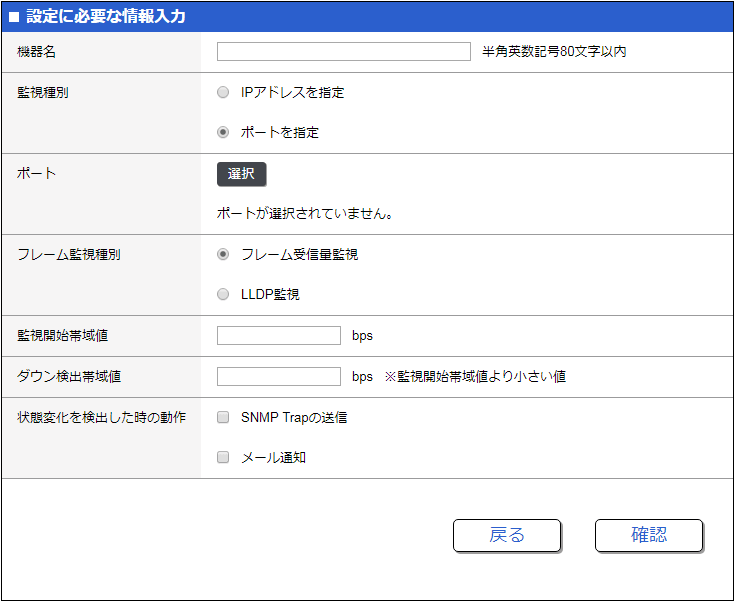The width and height of the screenshot is (734, 601).
Task: Click the 状態変化を検出した時の動作 row label
Action: [101, 417]
